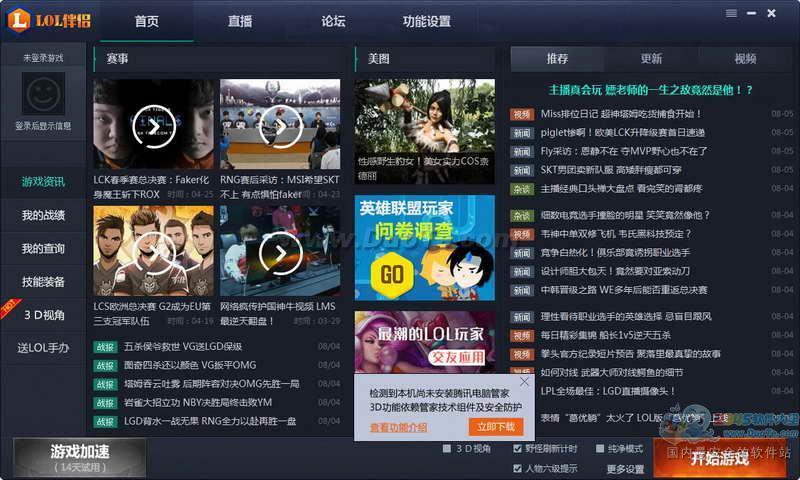Open 游戏资讯 in the sidebar
Viewport: 800px width, 480px height.
43,182
